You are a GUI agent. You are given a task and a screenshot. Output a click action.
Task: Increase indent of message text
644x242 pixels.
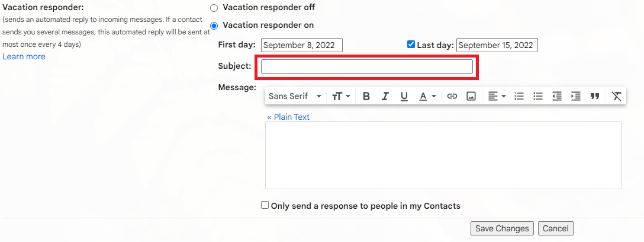click(x=576, y=96)
